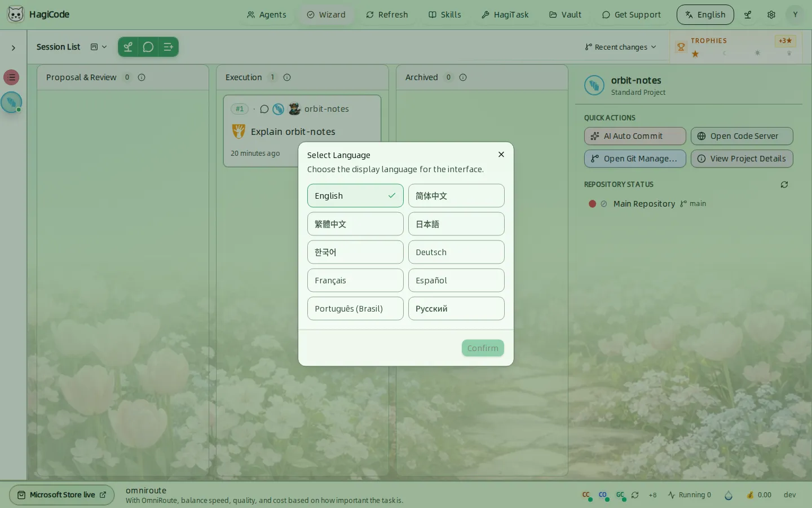The height and width of the screenshot is (508, 812).
Task: Open the Wizard tab in top bar
Action: [x=326, y=15]
